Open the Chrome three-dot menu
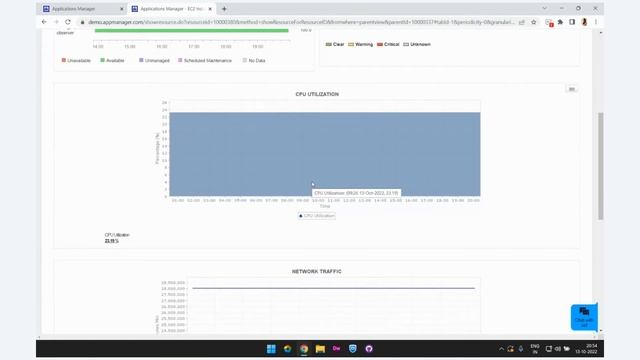This screenshot has height=360, width=640. 596,22
